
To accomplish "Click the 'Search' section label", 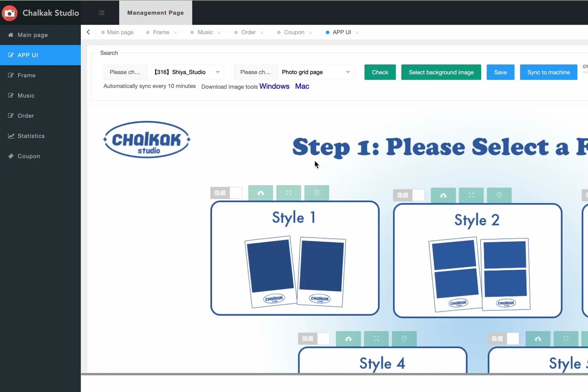I will 109,53.
